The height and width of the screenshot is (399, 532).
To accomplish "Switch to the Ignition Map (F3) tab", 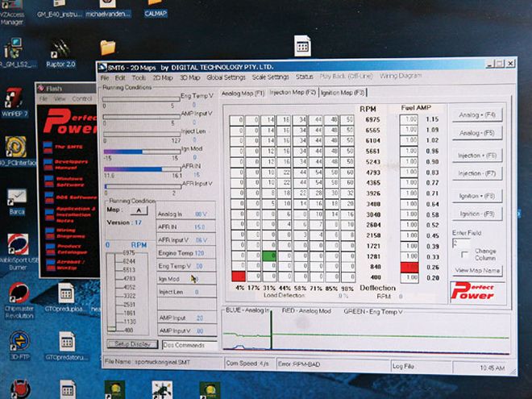I will 343,92.
